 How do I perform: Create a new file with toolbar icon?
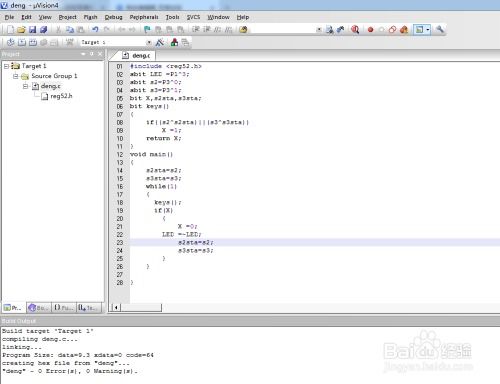pos(10,30)
